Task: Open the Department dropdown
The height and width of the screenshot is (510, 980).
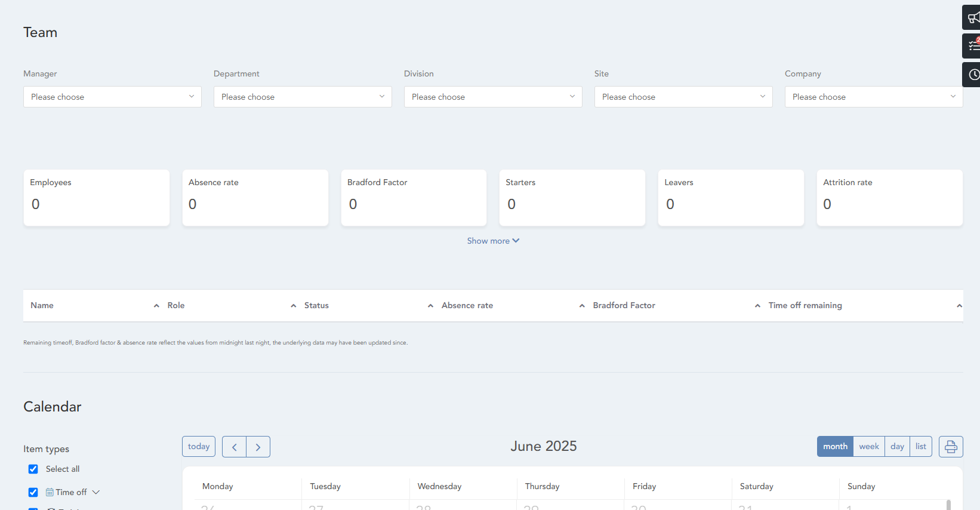Action: click(303, 97)
